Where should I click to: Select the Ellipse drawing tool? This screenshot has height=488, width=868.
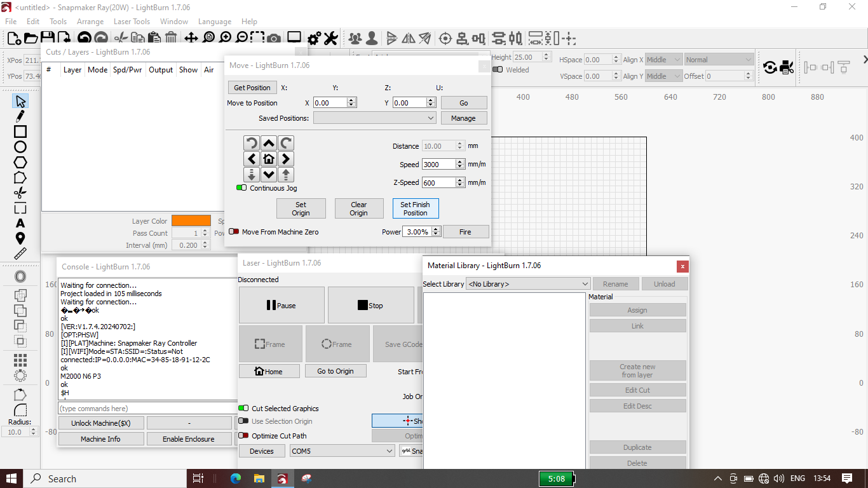tap(20, 147)
